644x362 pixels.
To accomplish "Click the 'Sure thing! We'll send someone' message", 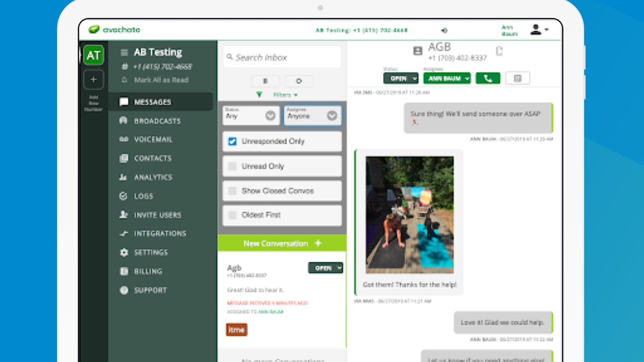I will click(x=478, y=118).
